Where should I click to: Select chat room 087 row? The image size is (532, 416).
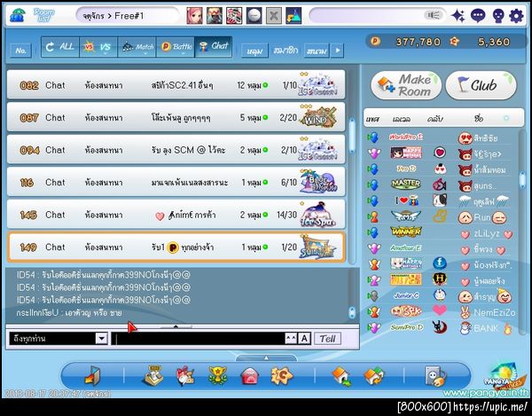tap(176, 117)
